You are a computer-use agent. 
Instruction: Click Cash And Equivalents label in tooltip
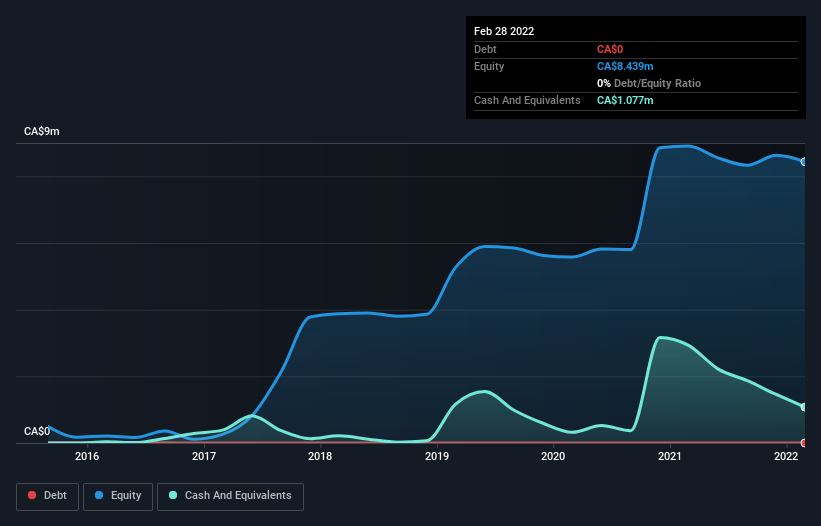coord(527,100)
